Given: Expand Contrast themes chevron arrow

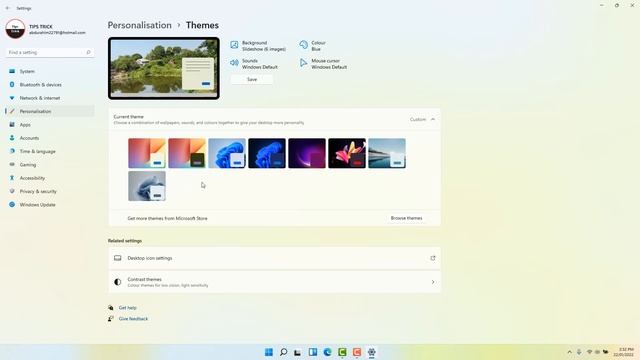Looking at the screenshot, I should (x=433, y=282).
